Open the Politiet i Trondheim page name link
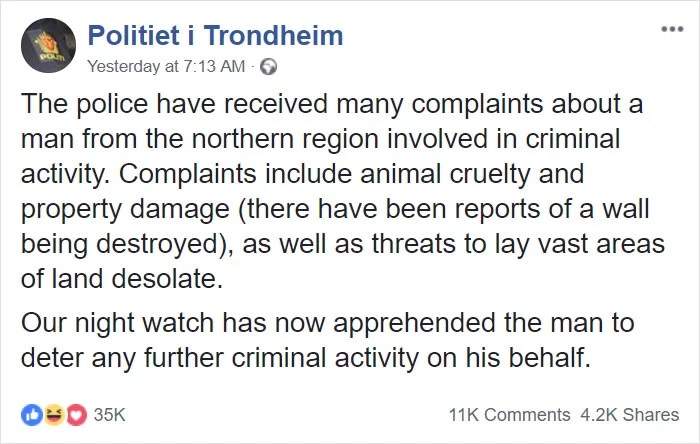This screenshot has height=444, width=700. 216,37
